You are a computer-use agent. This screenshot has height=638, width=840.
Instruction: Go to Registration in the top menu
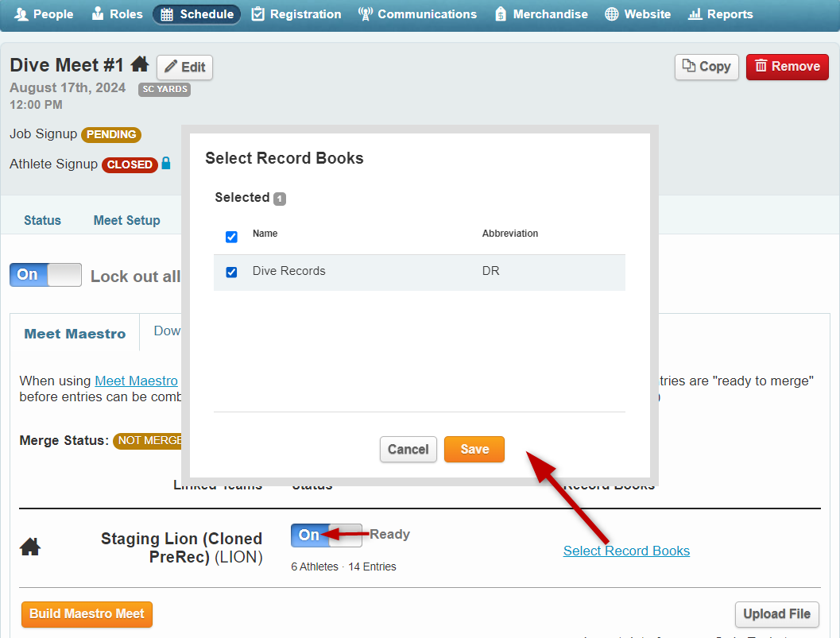pos(296,14)
